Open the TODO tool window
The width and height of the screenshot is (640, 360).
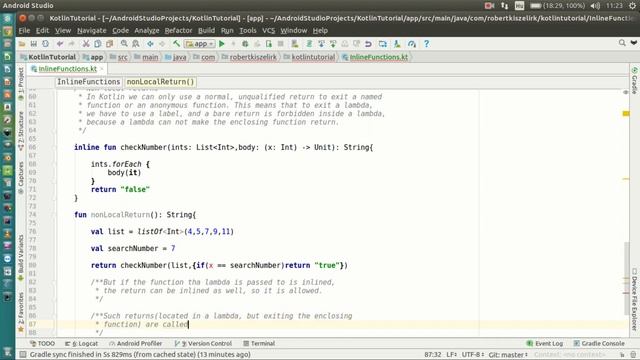42,343
